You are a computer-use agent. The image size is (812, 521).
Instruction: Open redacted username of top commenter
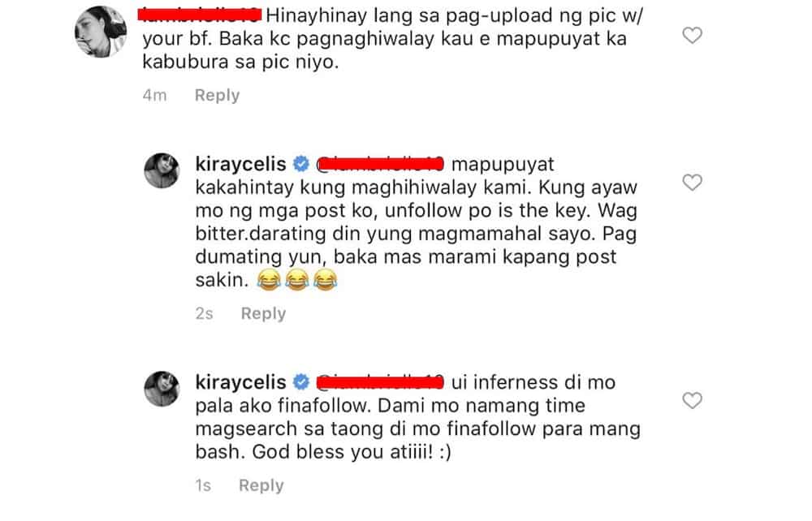[x=200, y=15]
